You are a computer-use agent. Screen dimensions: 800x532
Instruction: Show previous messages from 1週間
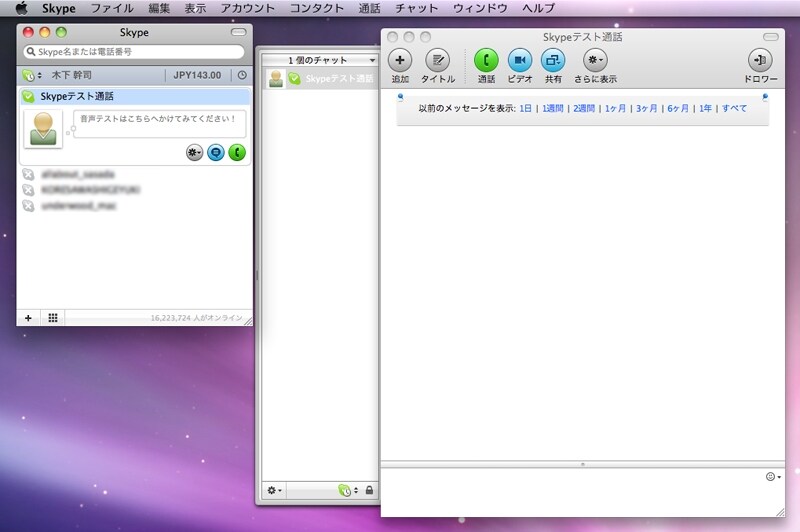pyautogui.click(x=553, y=108)
